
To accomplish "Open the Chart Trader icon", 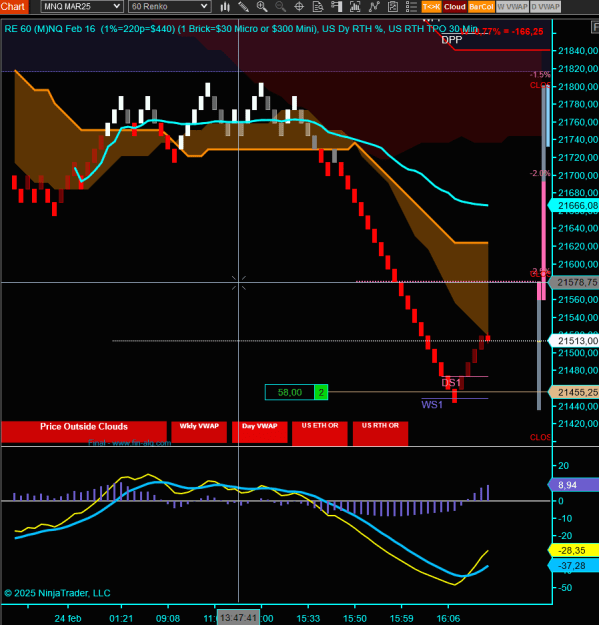I will pos(336,6).
